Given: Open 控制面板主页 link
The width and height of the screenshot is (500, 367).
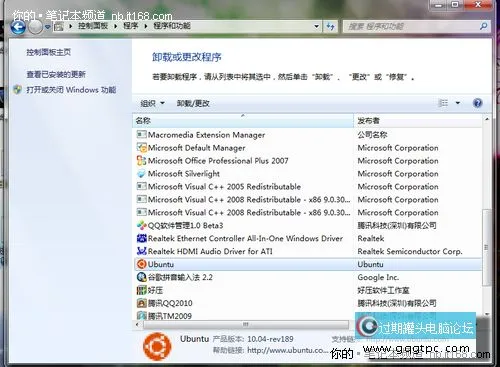Looking at the screenshot, I should tap(49, 52).
